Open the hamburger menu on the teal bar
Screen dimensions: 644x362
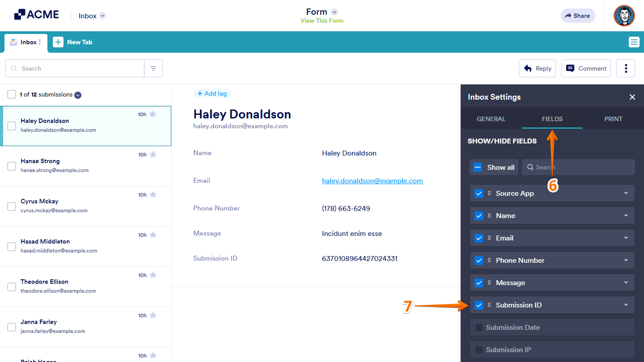634,42
